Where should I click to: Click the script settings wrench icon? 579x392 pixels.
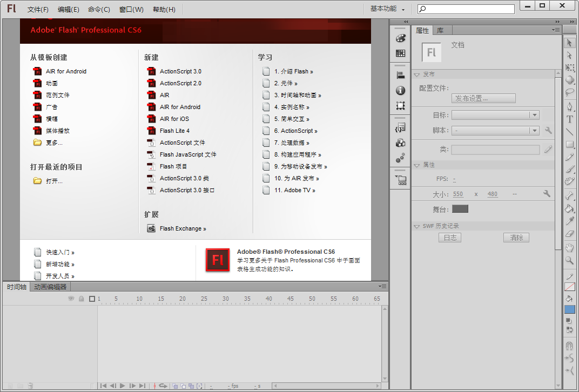[548, 130]
